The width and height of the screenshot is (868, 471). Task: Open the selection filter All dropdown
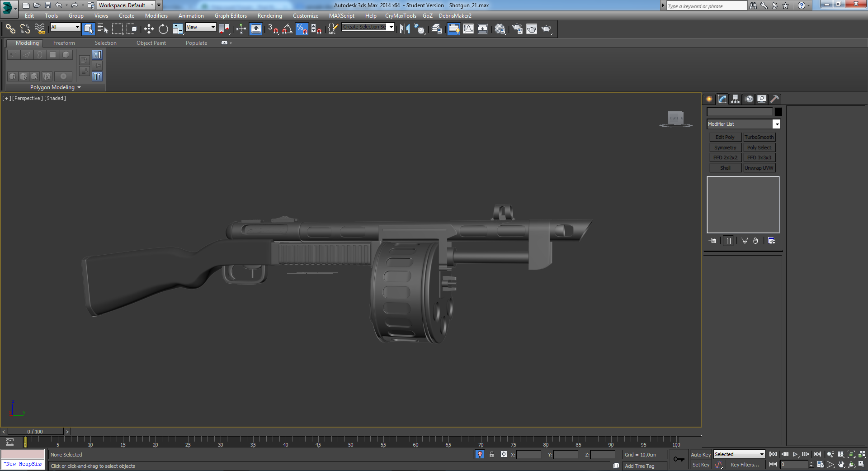click(65, 27)
